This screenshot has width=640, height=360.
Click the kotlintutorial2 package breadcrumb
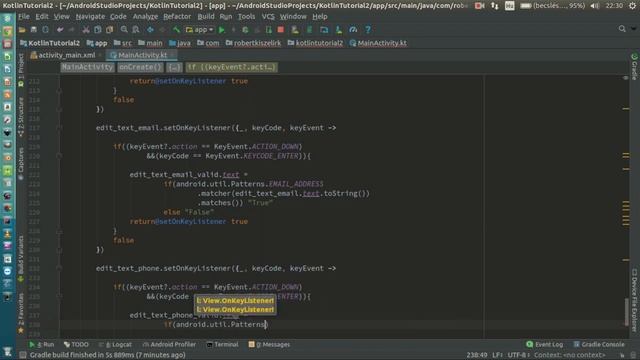[x=315, y=43]
